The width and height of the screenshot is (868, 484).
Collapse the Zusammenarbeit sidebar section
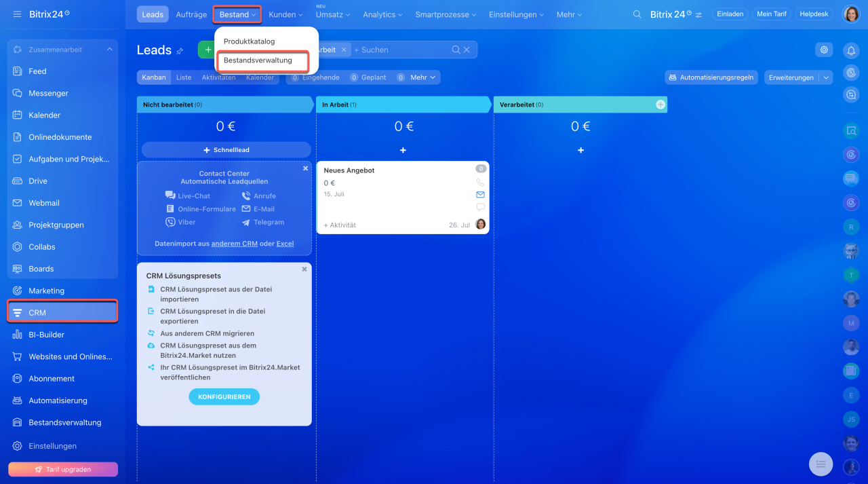pyautogui.click(x=110, y=50)
